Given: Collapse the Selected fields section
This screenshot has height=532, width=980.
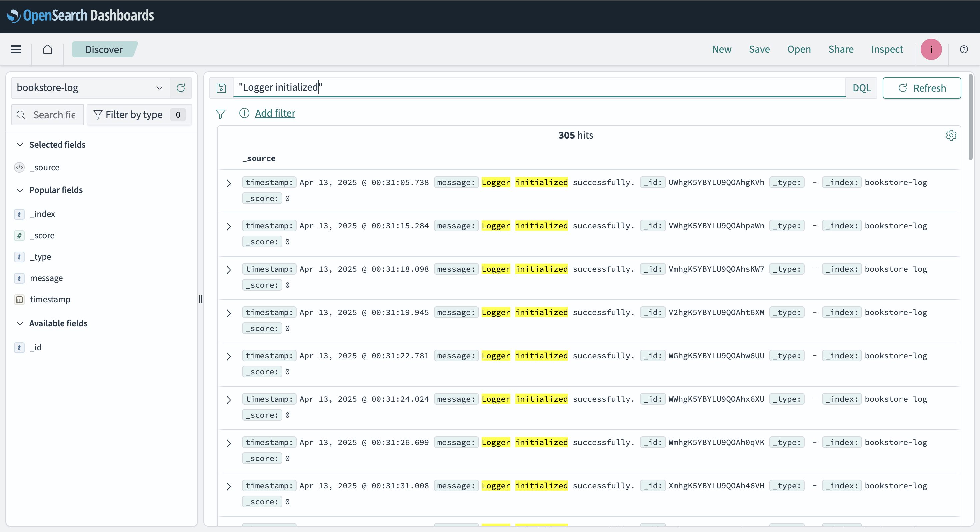Looking at the screenshot, I should coord(20,145).
